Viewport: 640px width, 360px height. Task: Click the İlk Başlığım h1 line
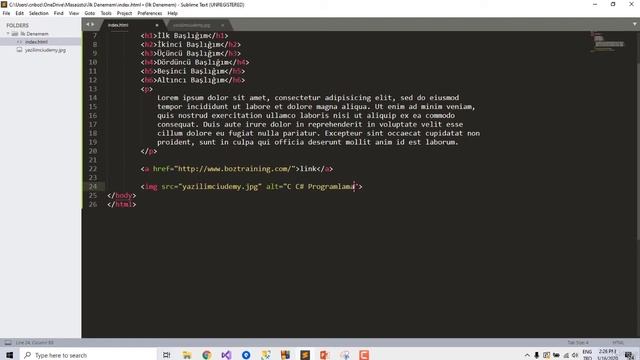(184, 36)
